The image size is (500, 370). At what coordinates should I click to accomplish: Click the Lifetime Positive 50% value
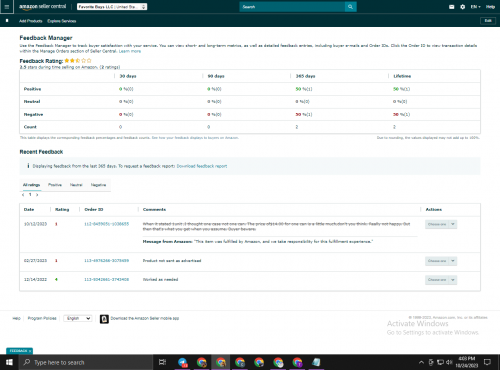tap(401, 89)
